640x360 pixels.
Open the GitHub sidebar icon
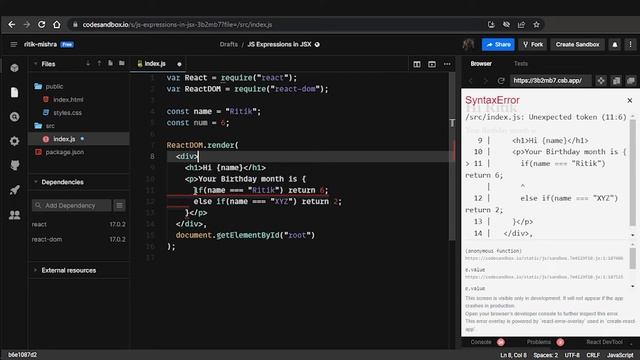click(15, 165)
